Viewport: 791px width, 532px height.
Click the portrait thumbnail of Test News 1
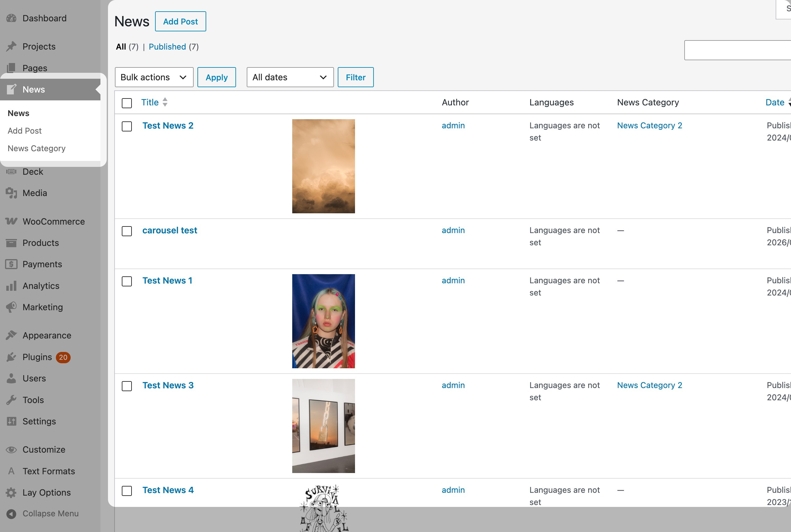click(324, 321)
